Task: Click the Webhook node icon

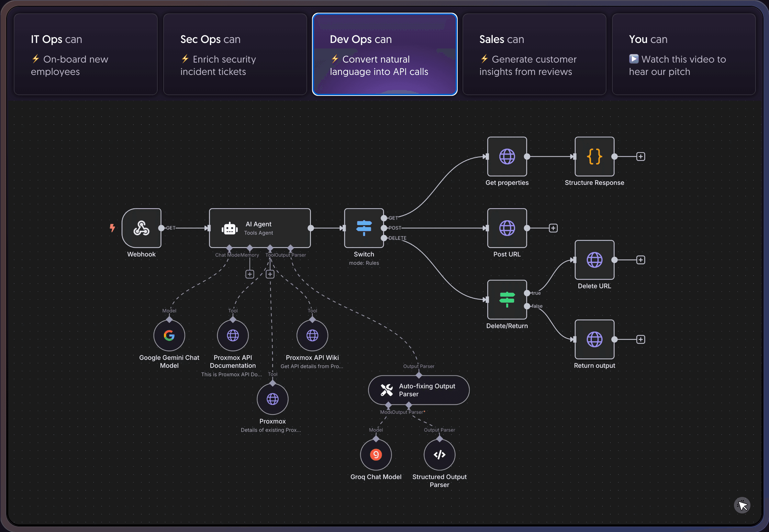Action: [x=142, y=228]
